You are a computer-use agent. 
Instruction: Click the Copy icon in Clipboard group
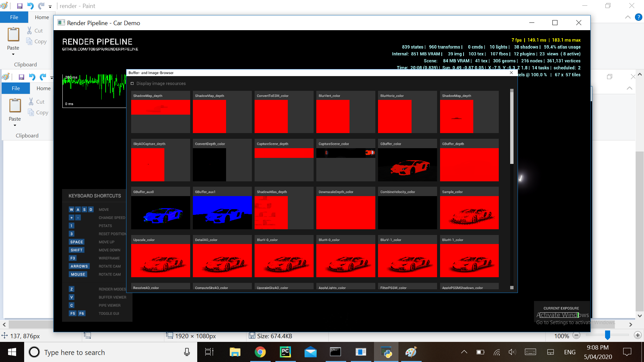[30, 41]
